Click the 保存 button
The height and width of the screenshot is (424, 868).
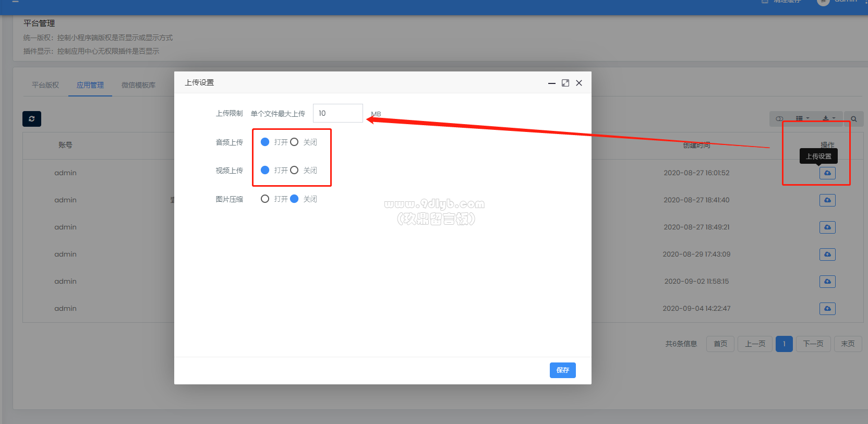point(563,370)
